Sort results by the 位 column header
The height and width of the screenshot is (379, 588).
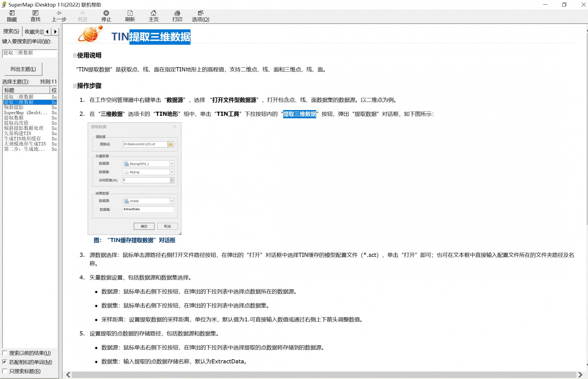tap(54, 90)
